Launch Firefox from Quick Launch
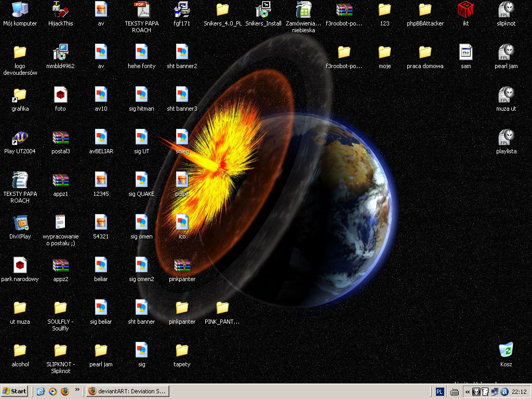Screen dimensions: 532x399 [65, 391]
